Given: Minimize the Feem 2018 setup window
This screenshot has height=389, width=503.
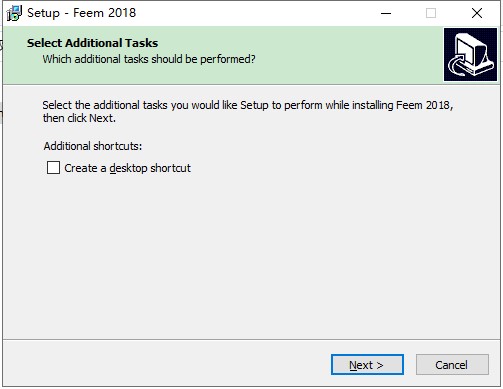Looking at the screenshot, I should pos(386,13).
